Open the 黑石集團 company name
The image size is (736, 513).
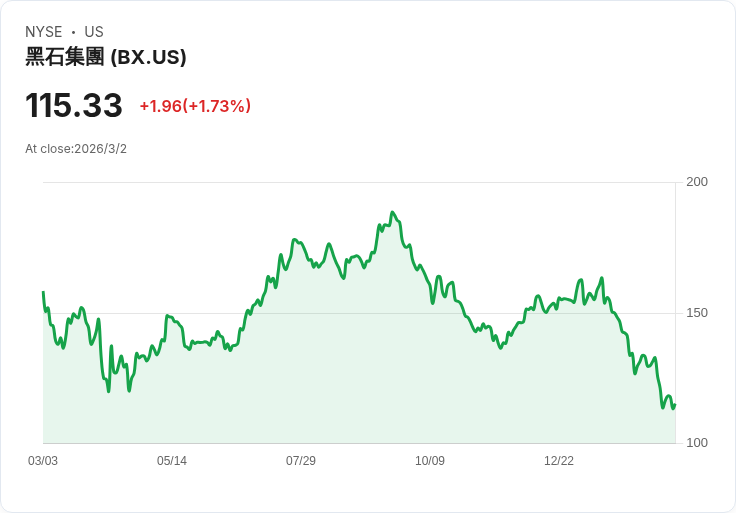tap(65, 57)
